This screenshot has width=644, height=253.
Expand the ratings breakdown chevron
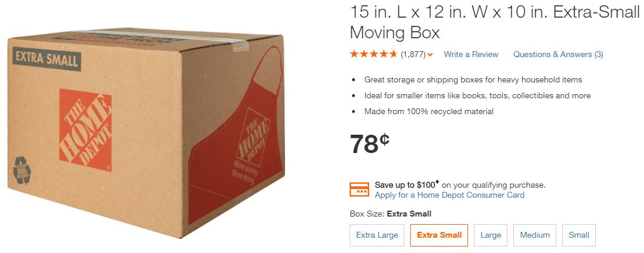[430, 55]
